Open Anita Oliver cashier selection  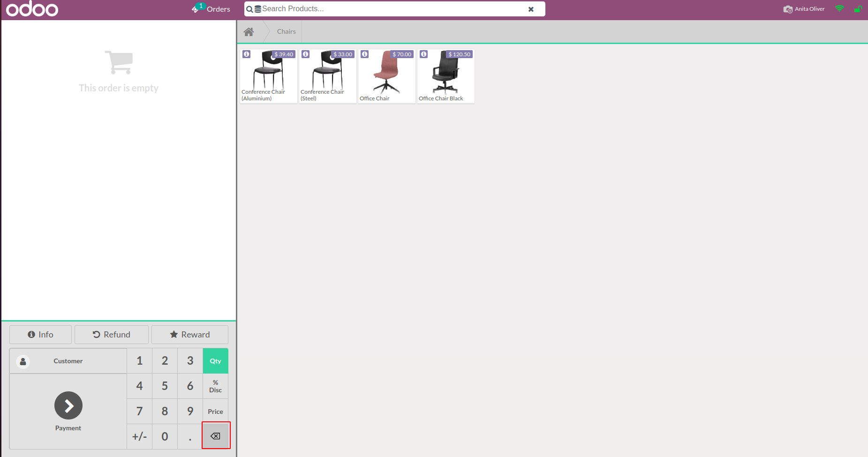[804, 9]
